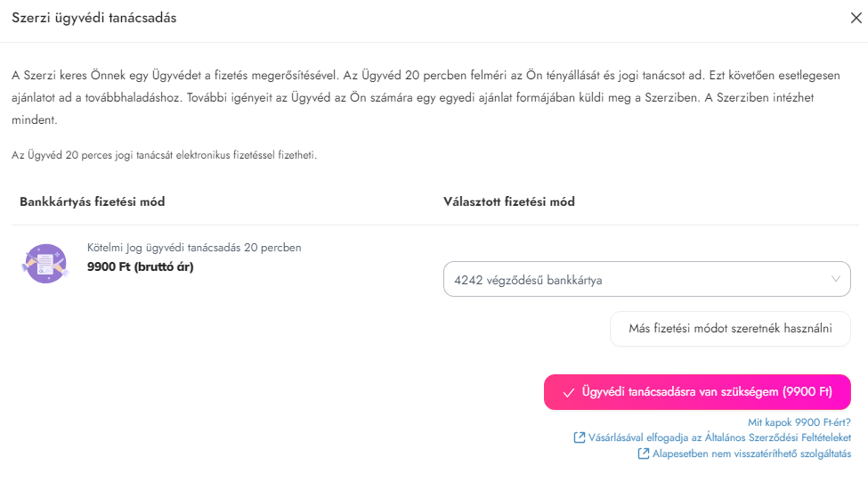Click the Szerzi ügyvédi tanácsadás dialog title
868x483 pixels.
click(93, 18)
